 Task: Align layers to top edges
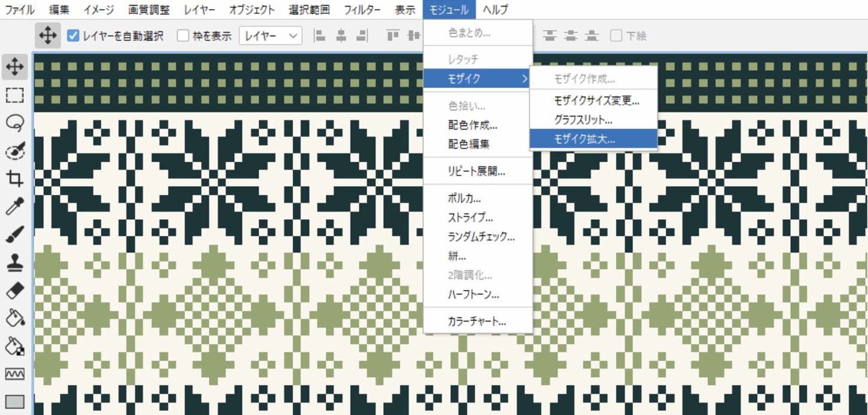tap(393, 36)
